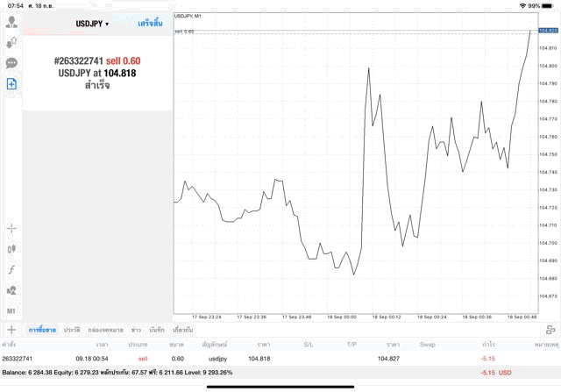Click the plus icon left of tabs
Viewport: 561px width, 392px height.
click(11, 330)
